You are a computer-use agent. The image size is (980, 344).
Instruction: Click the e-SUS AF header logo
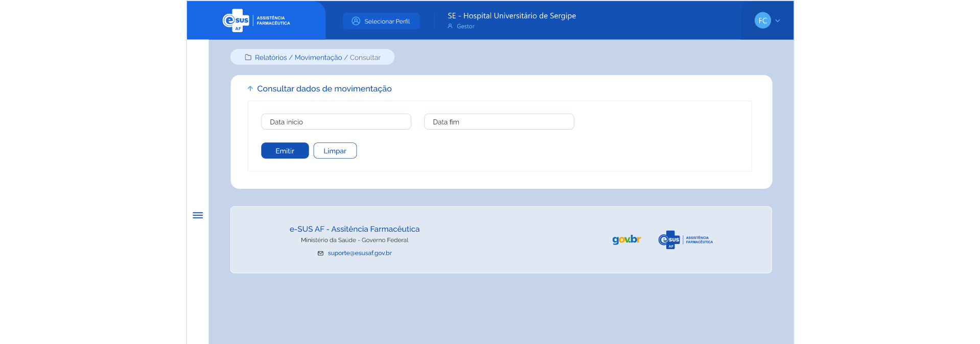pyautogui.click(x=256, y=21)
